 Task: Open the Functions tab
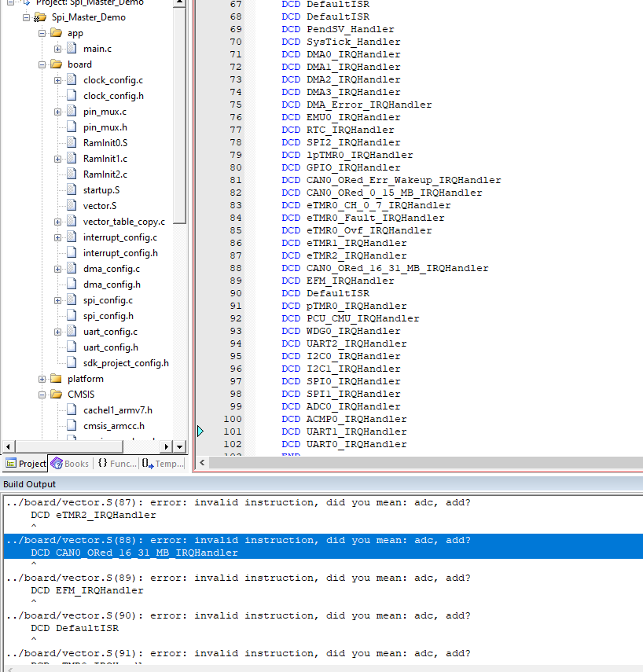pyautogui.click(x=116, y=464)
